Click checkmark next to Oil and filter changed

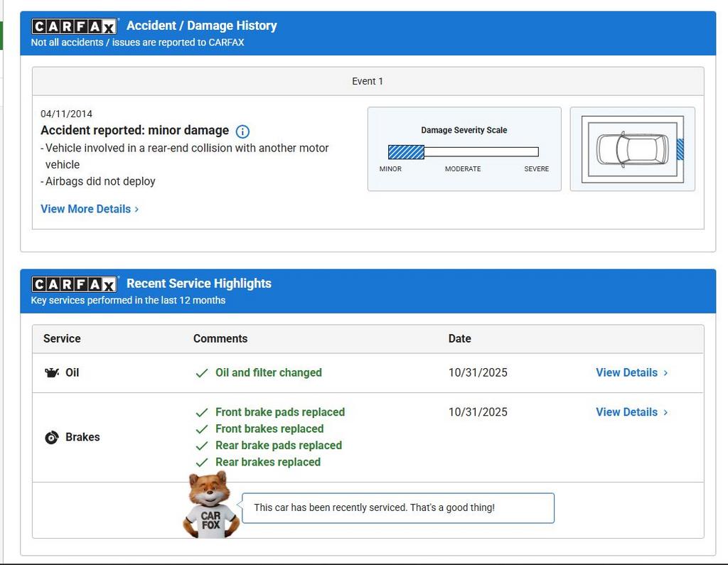(202, 373)
